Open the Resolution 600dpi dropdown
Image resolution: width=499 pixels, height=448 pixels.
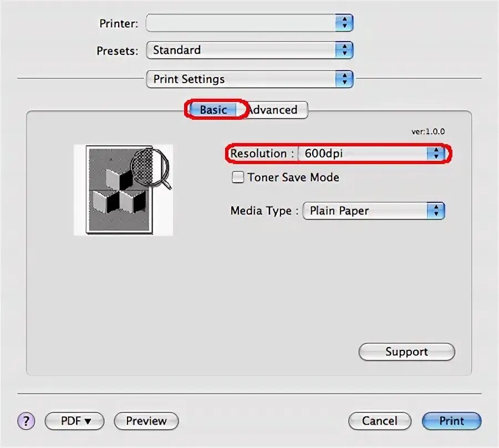[x=371, y=154]
